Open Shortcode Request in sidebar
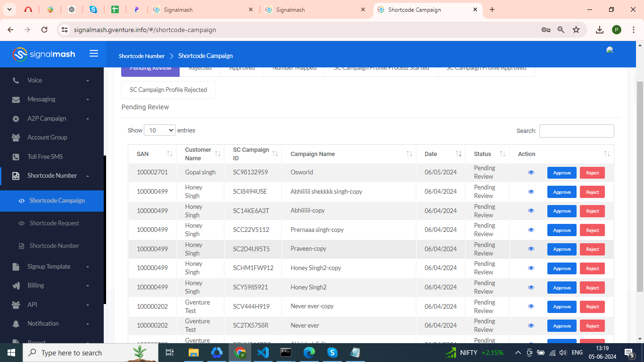Viewport: 644px width, 362px height. [54, 223]
